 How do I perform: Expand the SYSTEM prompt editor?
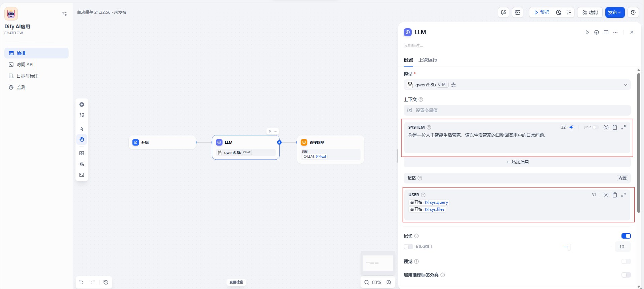[623, 127]
